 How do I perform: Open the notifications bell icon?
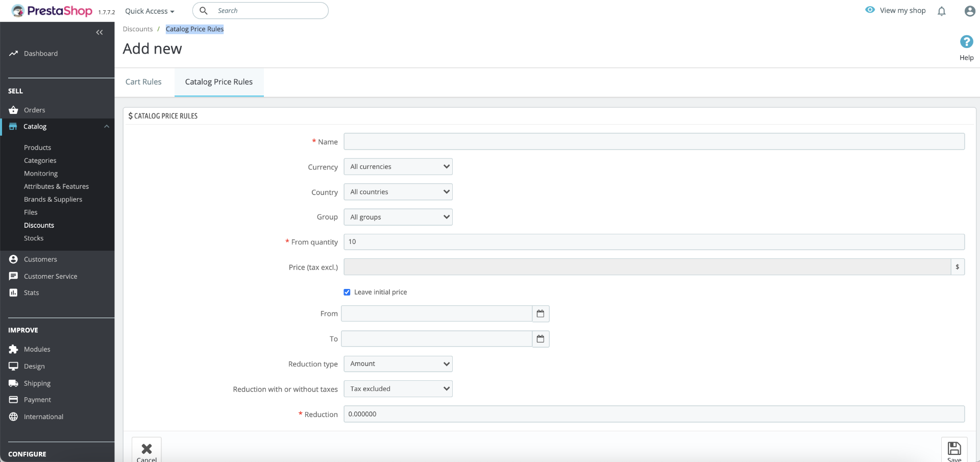941,11
